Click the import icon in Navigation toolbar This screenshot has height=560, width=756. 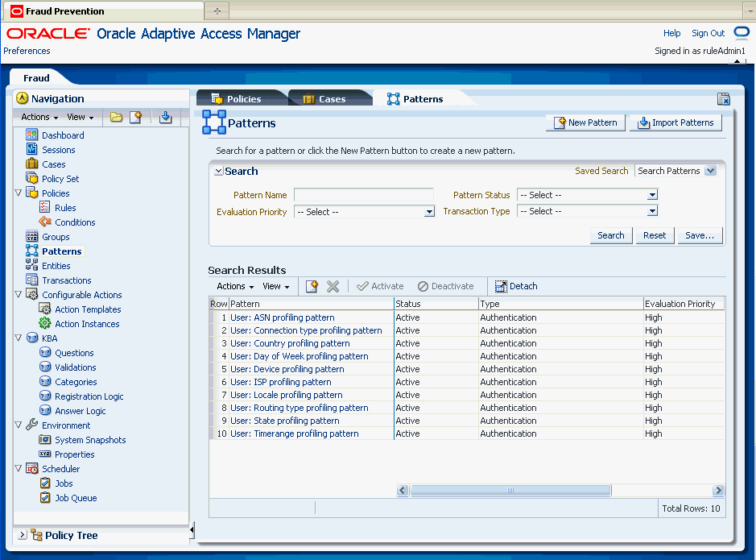coord(165,117)
